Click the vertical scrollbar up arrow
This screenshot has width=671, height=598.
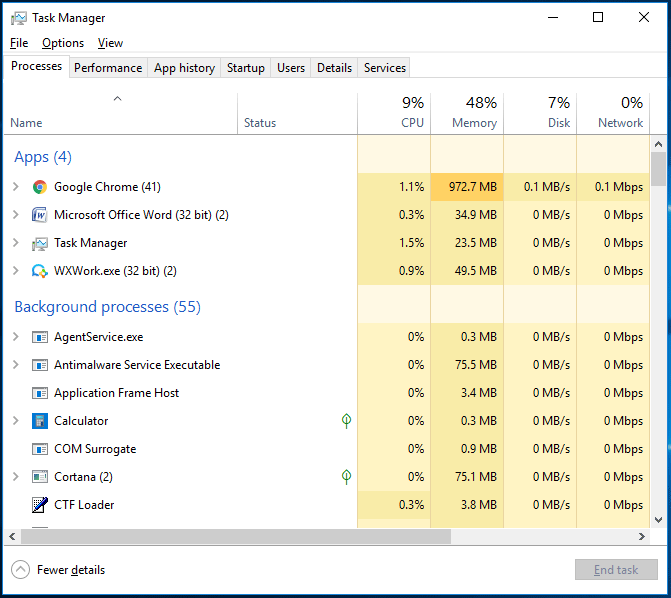pyautogui.click(x=659, y=144)
